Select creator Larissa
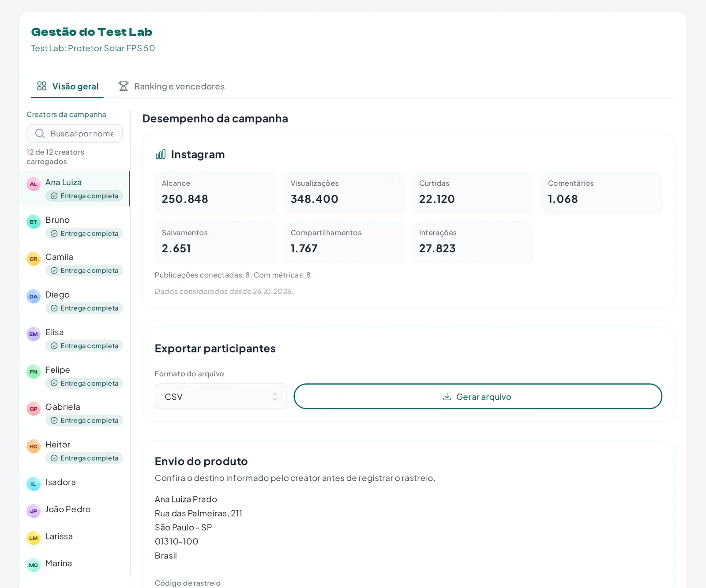The image size is (706, 588). (x=74, y=537)
